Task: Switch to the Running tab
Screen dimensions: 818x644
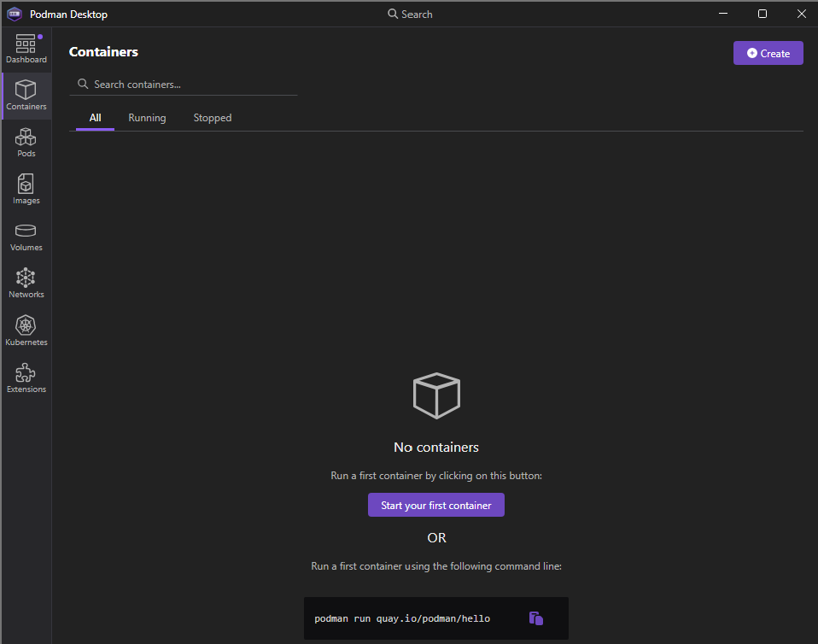Action: pyautogui.click(x=147, y=118)
